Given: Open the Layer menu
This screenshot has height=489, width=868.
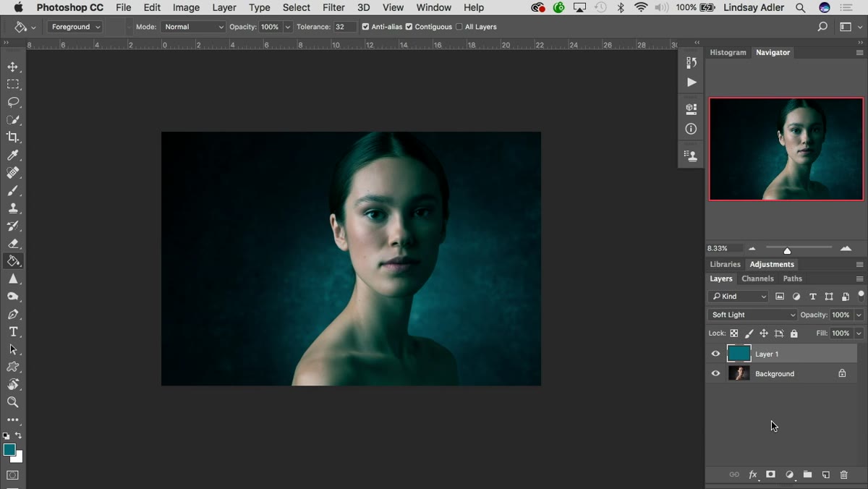Looking at the screenshot, I should [224, 7].
